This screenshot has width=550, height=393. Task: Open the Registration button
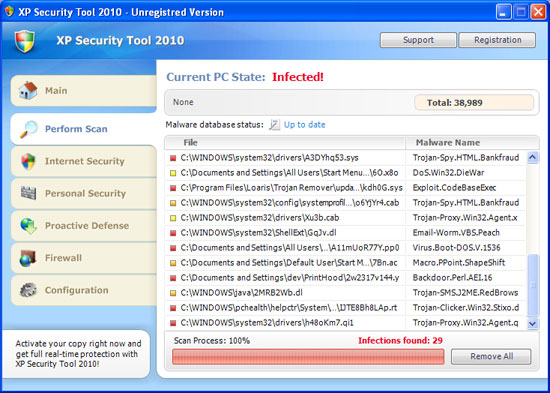click(497, 40)
